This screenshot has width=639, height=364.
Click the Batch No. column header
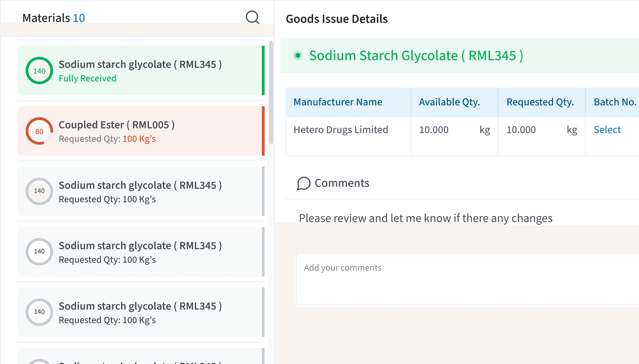tap(615, 102)
